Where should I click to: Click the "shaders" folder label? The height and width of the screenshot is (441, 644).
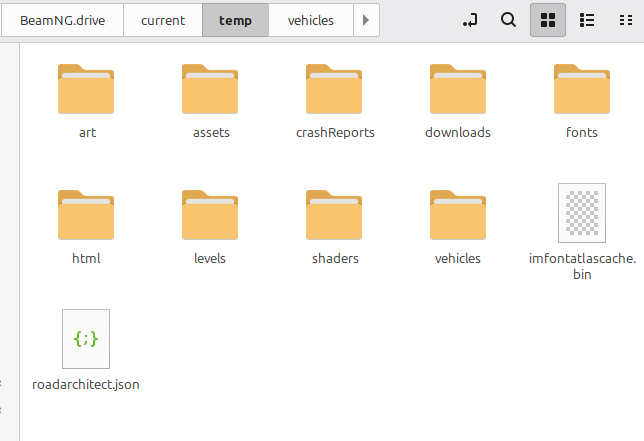[x=335, y=259]
